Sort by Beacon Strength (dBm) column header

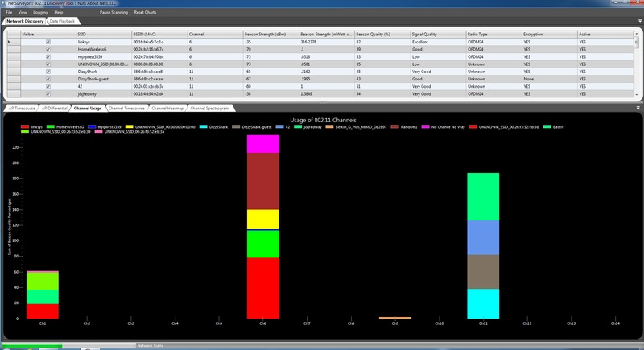coord(270,35)
